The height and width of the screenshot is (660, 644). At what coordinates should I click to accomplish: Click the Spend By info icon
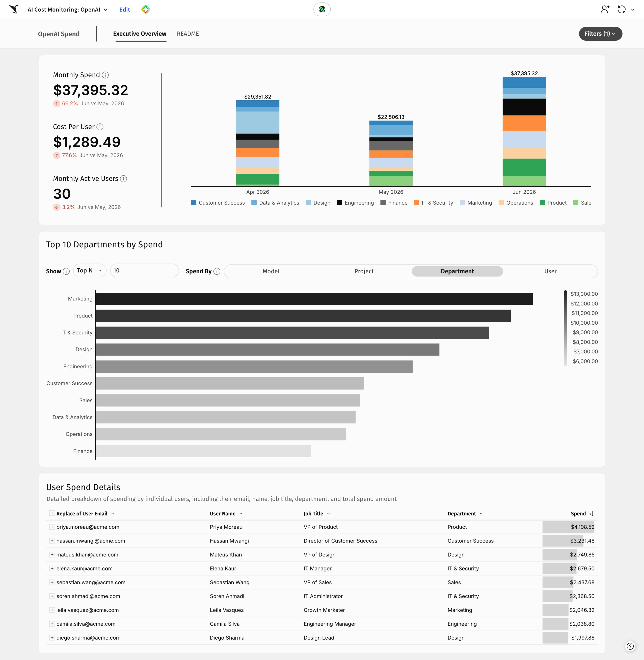[217, 271]
